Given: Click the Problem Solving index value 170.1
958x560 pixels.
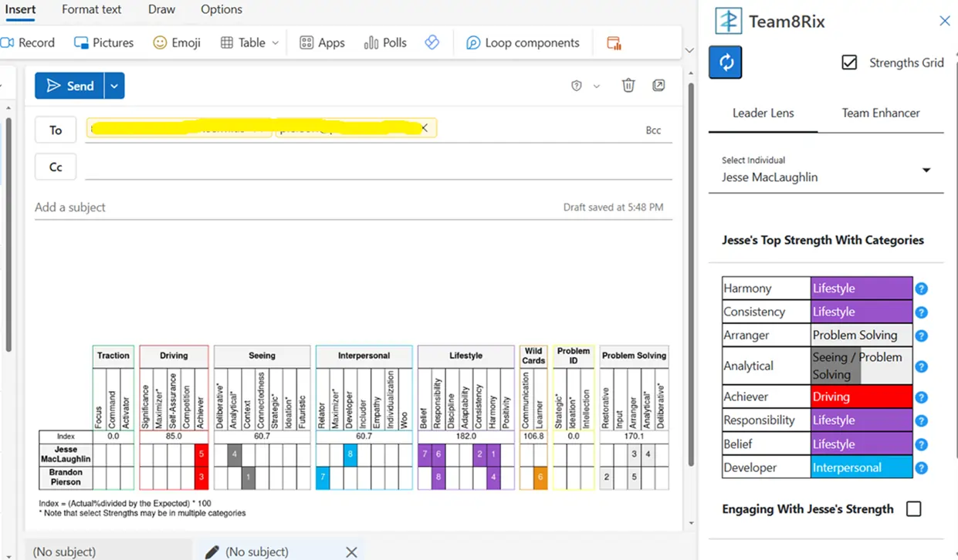Looking at the screenshot, I should pyautogui.click(x=634, y=437).
